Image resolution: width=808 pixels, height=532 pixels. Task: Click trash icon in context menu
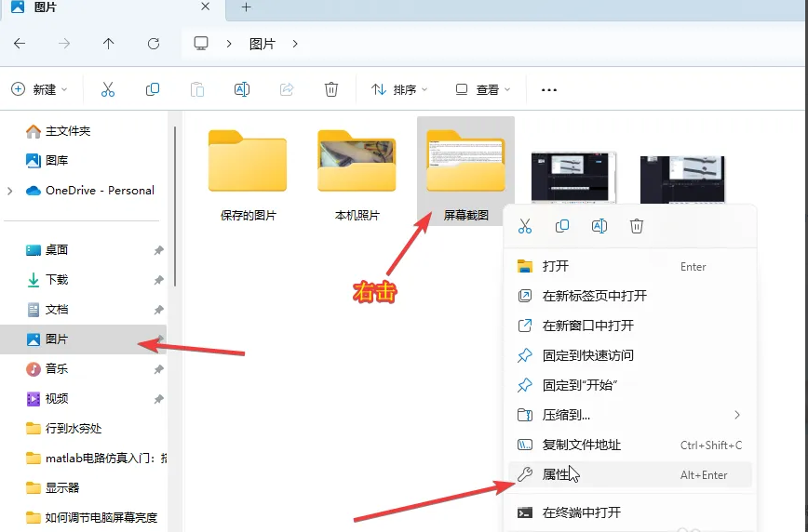pos(637,226)
